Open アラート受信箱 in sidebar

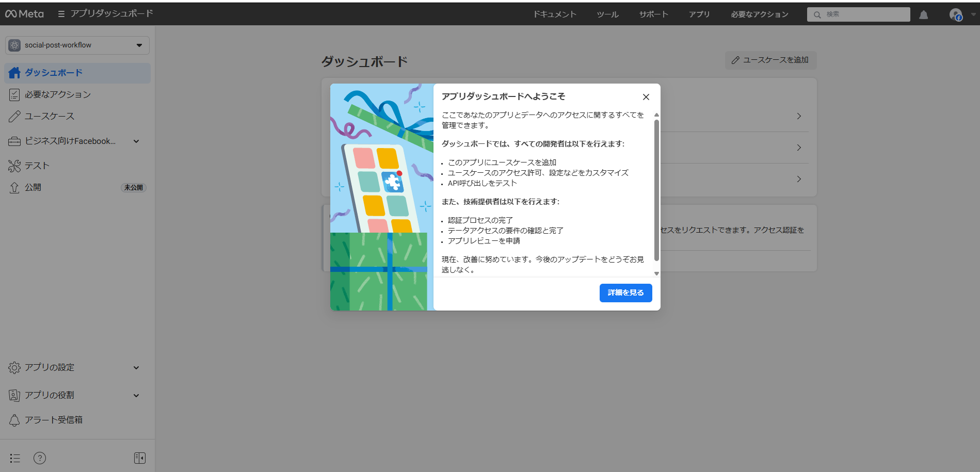pos(53,420)
